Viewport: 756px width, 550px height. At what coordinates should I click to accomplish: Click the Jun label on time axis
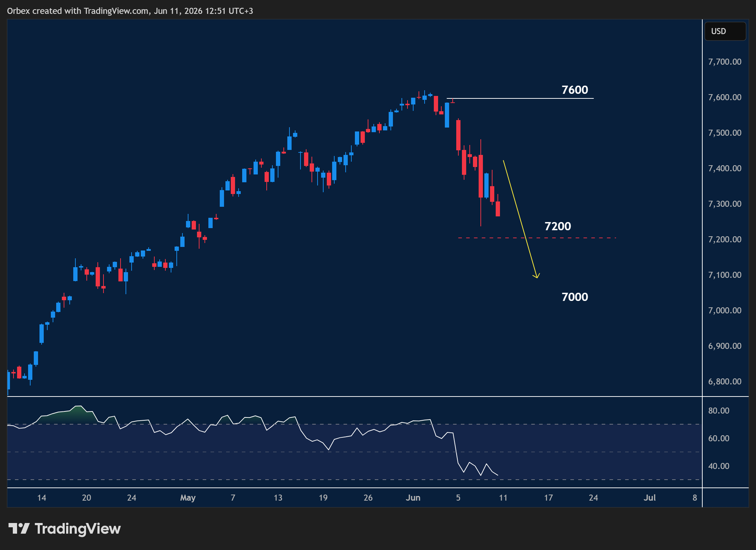[413, 498]
